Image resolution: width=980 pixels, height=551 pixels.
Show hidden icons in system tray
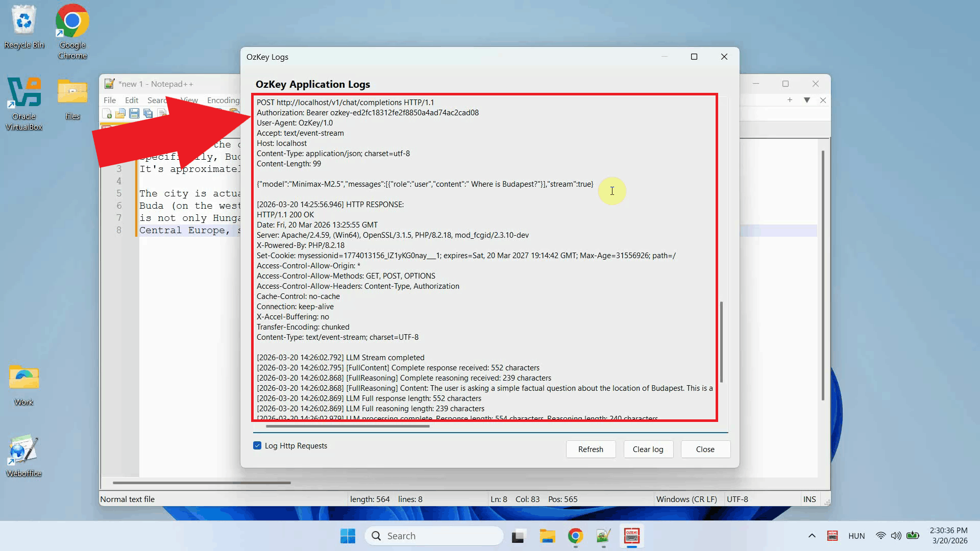pos(812,536)
